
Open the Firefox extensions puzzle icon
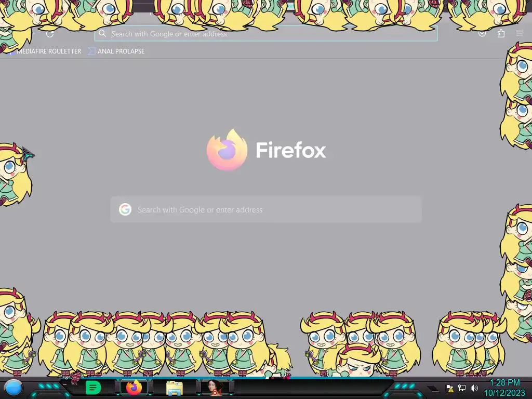tap(501, 33)
